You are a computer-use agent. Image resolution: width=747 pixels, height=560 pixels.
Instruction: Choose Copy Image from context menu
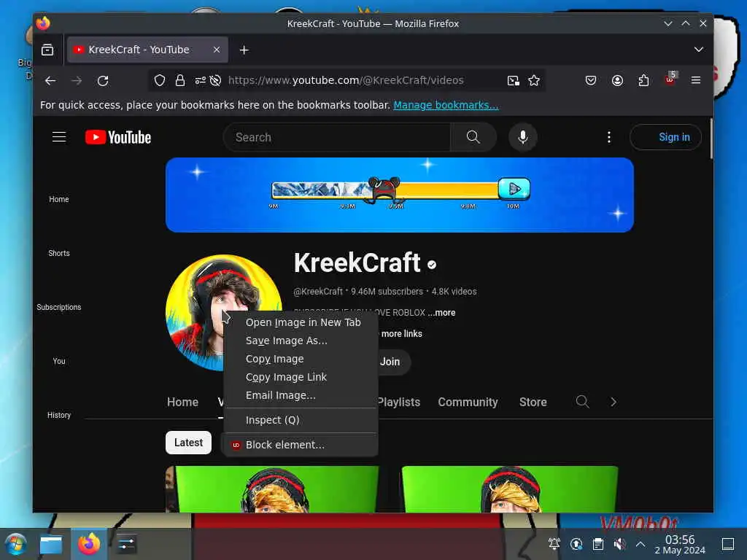(x=301, y=359)
